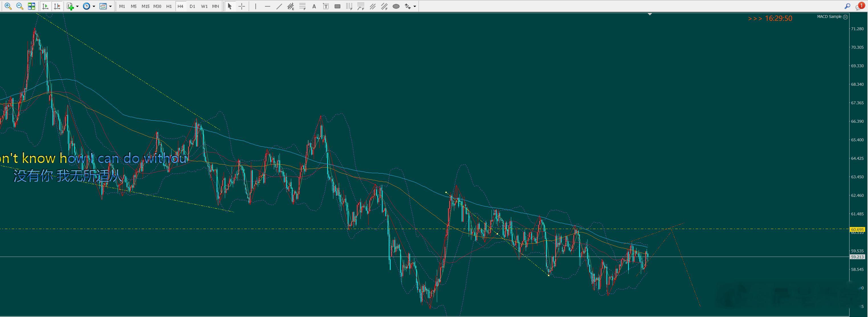The image size is (868, 317).
Task: Click the Tile Windows grid icon
Action: [31, 6]
